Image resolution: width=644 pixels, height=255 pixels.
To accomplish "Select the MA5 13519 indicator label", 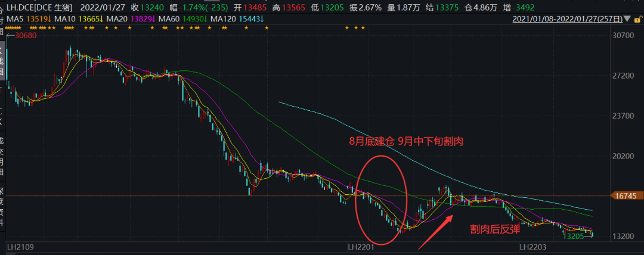I will [x=29, y=19].
